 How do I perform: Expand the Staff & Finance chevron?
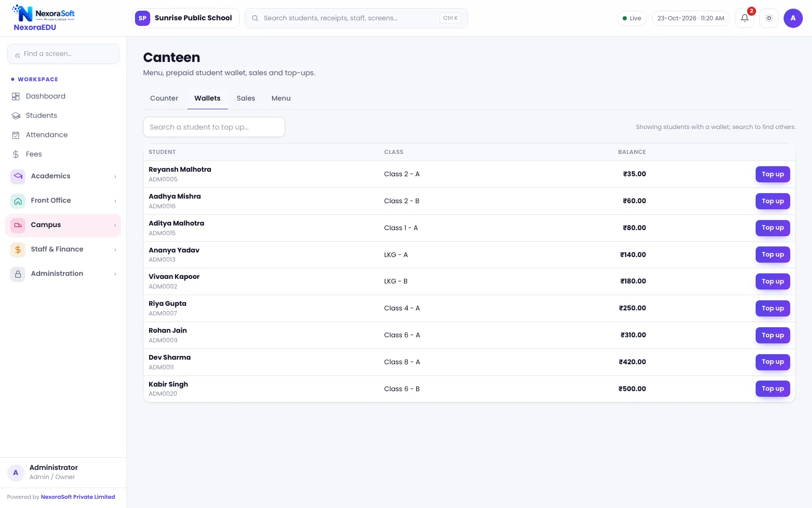tap(115, 250)
